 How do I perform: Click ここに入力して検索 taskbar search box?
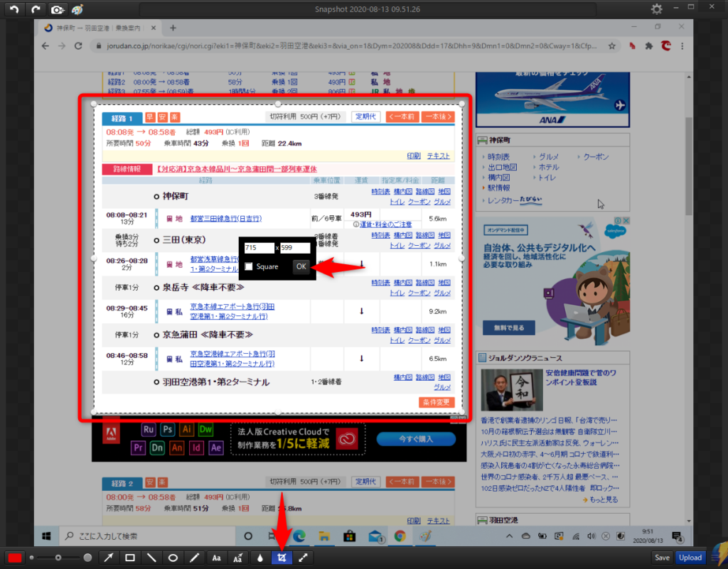[x=148, y=536]
